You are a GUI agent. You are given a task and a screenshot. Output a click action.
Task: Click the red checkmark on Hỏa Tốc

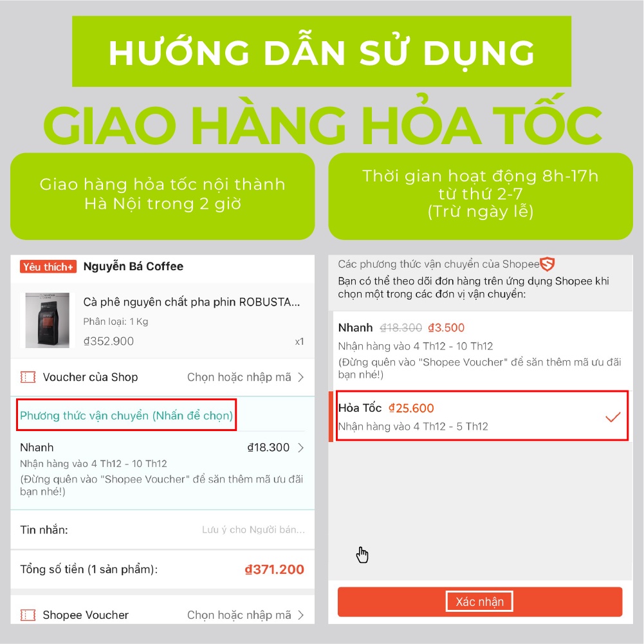[612, 418]
